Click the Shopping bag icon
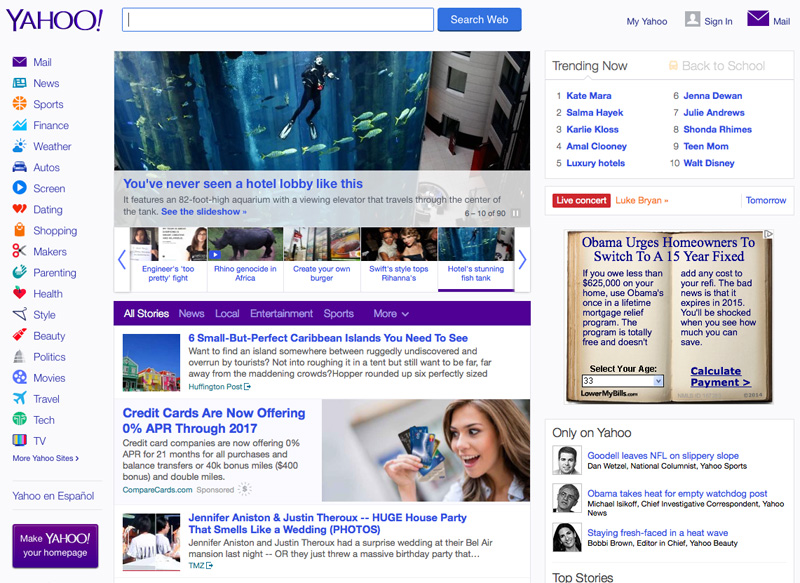This screenshot has width=800, height=583. click(19, 230)
